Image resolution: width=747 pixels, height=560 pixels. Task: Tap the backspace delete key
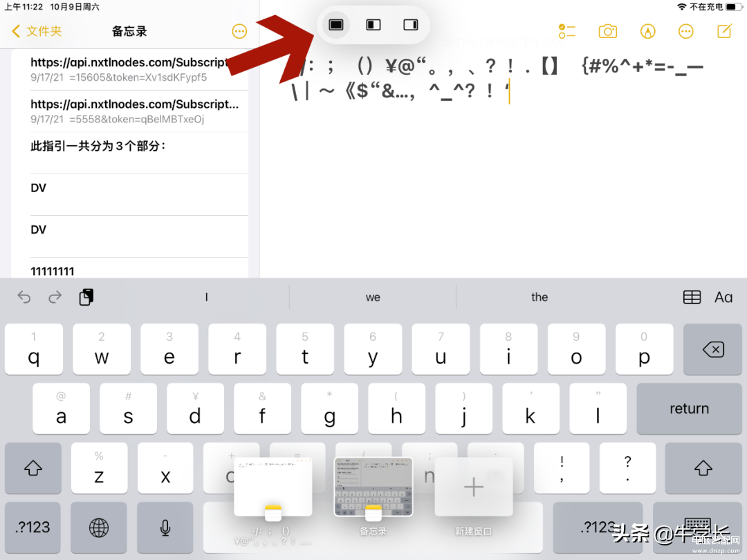(x=712, y=349)
